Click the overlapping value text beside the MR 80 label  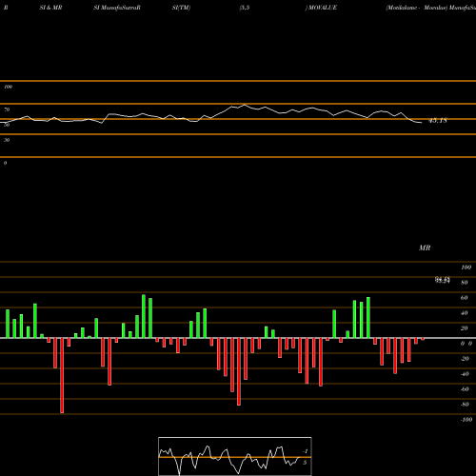[443, 280]
